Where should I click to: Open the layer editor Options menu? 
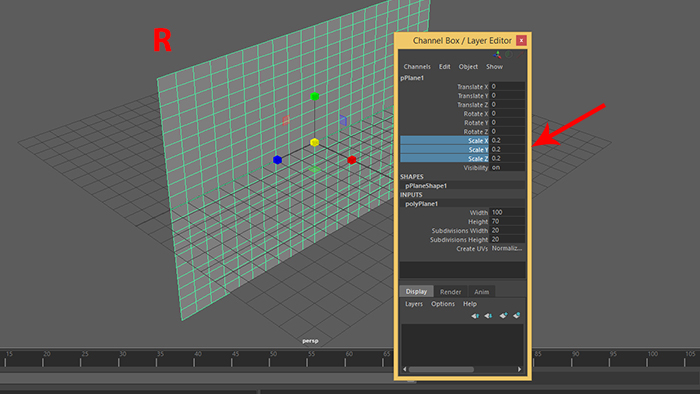click(443, 304)
